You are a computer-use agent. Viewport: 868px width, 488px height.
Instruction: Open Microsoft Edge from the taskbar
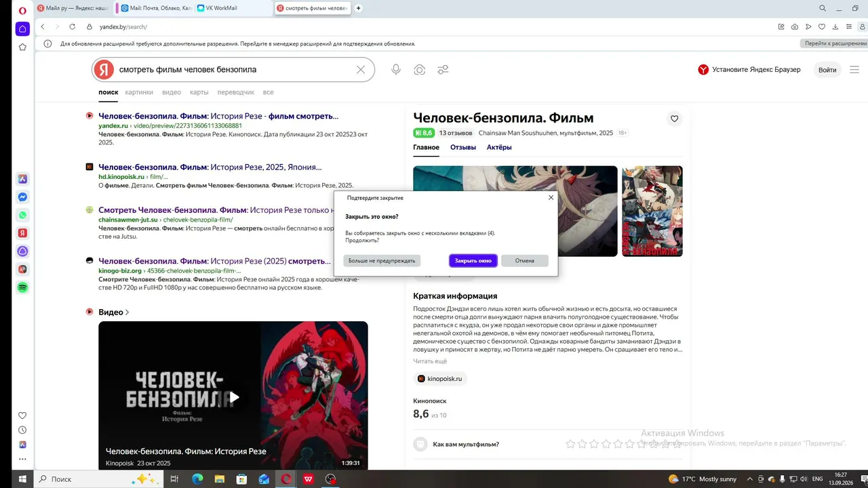(x=197, y=479)
